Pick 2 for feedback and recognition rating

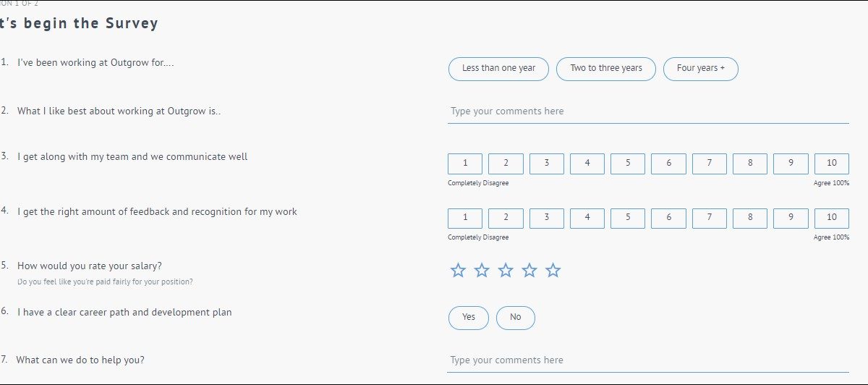tap(506, 218)
